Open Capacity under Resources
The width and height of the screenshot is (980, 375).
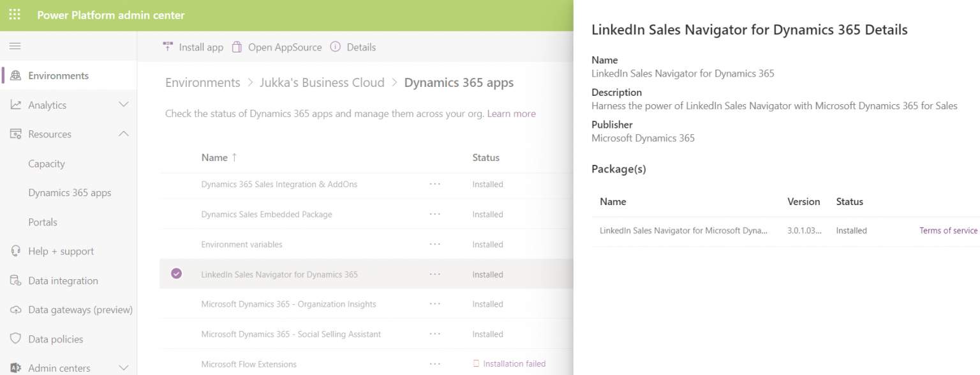(x=47, y=164)
